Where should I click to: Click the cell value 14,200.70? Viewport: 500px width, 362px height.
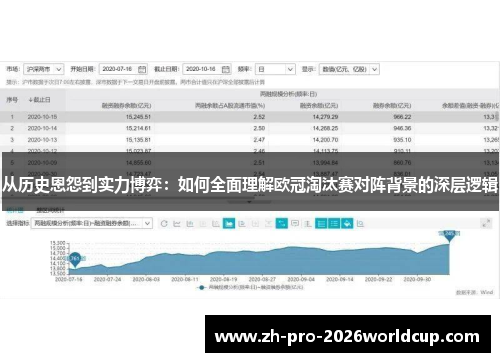[325, 140]
